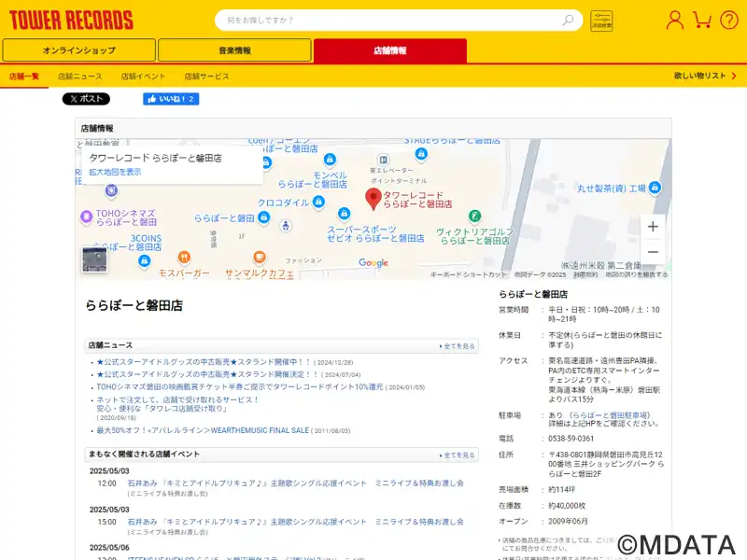Click the Google logo on the map
The image size is (747, 560).
pos(373,263)
